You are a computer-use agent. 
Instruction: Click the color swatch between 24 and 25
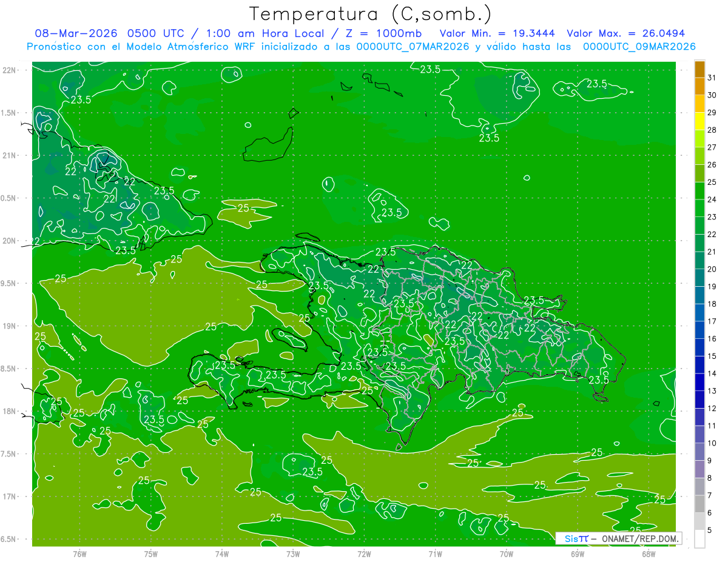tap(699, 191)
